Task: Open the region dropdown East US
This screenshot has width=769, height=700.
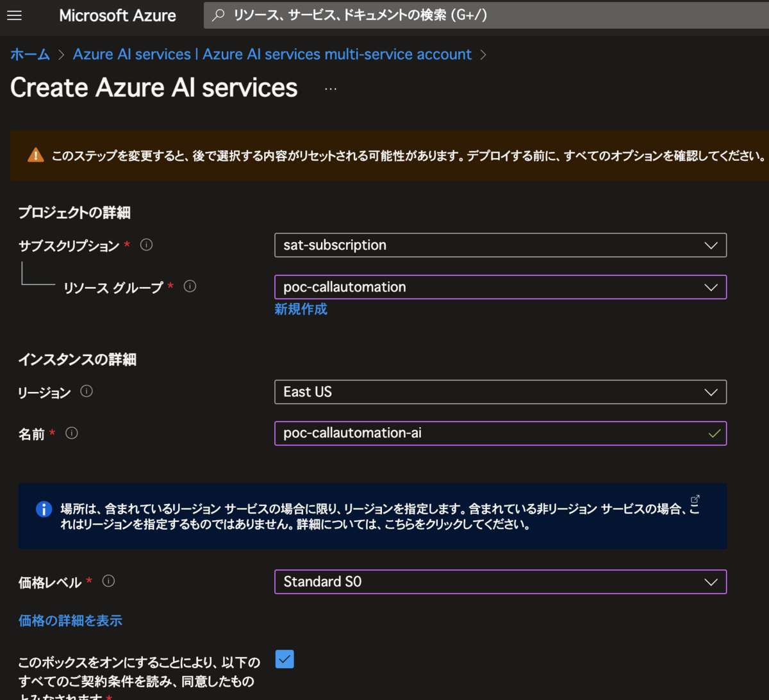Action: pyautogui.click(x=500, y=392)
